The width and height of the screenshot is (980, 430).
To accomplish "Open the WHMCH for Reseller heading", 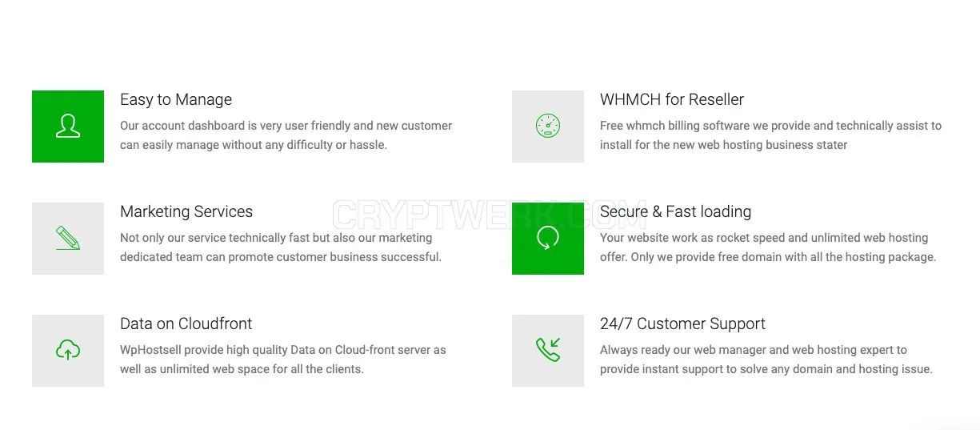I will [672, 99].
